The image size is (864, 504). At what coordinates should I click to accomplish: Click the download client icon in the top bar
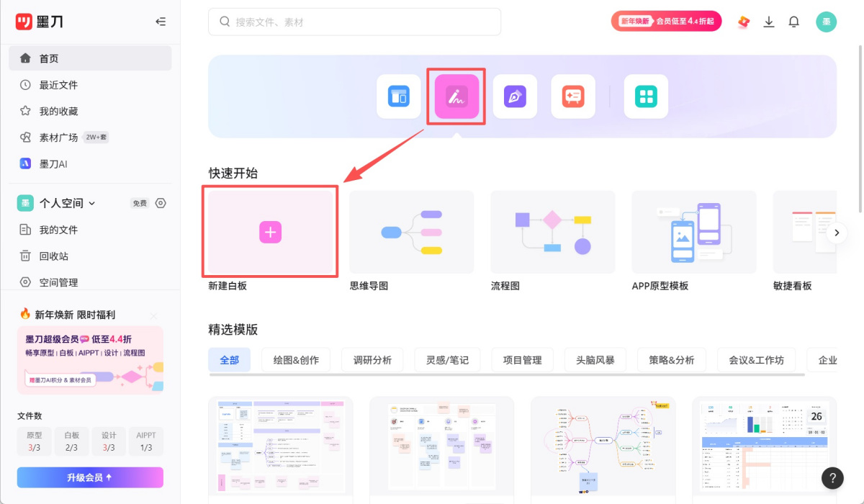click(768, 22)
